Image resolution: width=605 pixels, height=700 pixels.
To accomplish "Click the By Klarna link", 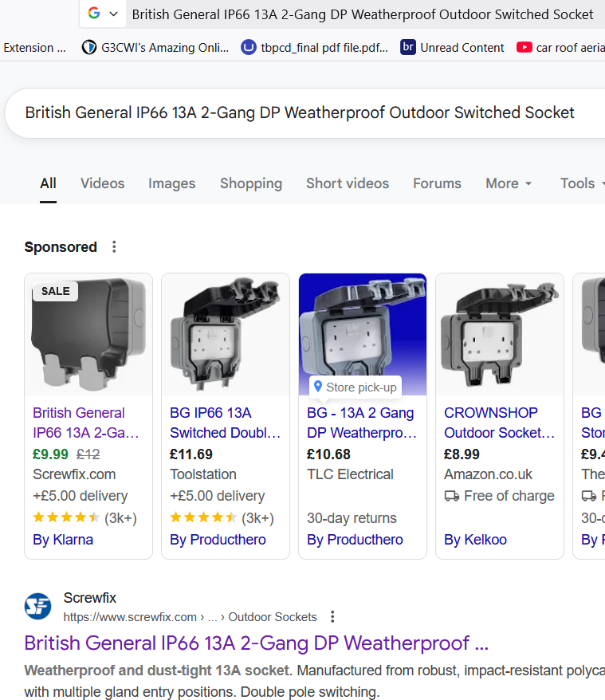I will [63, 540].
